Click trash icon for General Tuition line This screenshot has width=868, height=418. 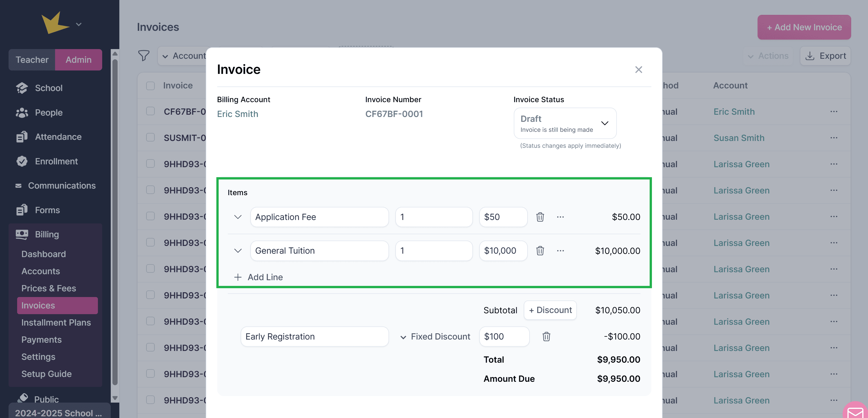(x=540, y=251)
